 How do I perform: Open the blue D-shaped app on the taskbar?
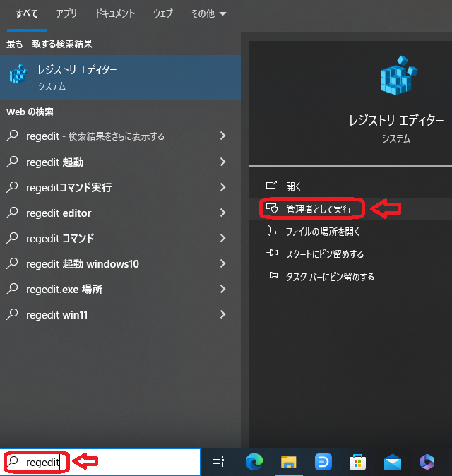click(x=323, y=462)
